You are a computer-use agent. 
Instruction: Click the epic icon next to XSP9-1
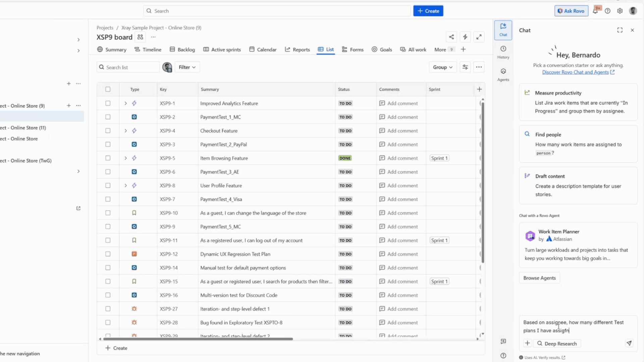point(134,103)
